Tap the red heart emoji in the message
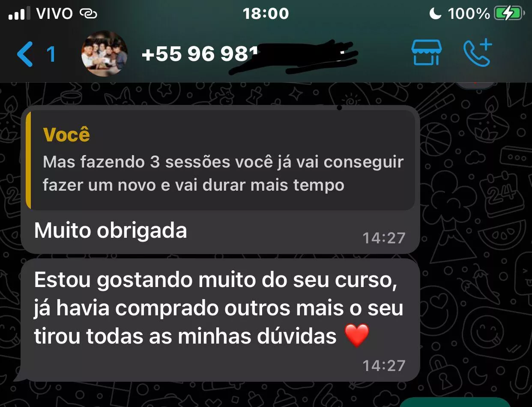The image size is (532, 407). pyautogui.click(x=357, y=336)
